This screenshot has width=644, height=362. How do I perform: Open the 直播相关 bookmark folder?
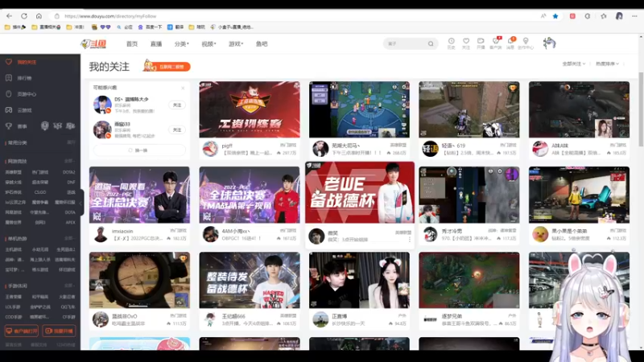pyautogui.click(x=46, y=27)
